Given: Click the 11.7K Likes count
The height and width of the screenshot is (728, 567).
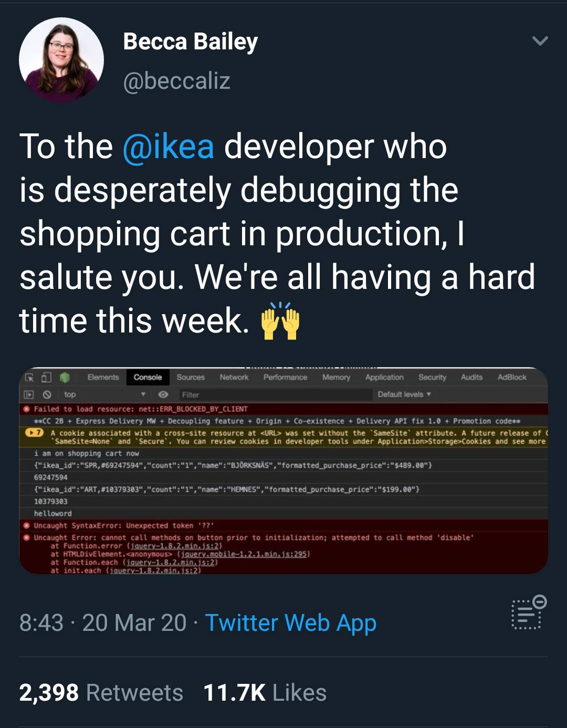Looking at the screenshot, I should pyautogui.click(x=265, y=692).
